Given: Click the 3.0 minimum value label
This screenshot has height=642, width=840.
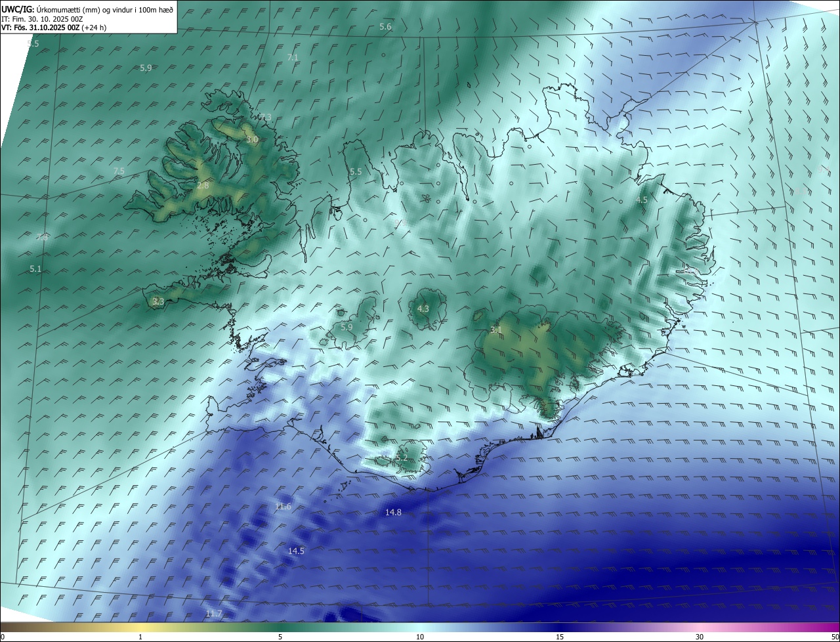Looking at the screenshot, I should (x=252, y=140).
